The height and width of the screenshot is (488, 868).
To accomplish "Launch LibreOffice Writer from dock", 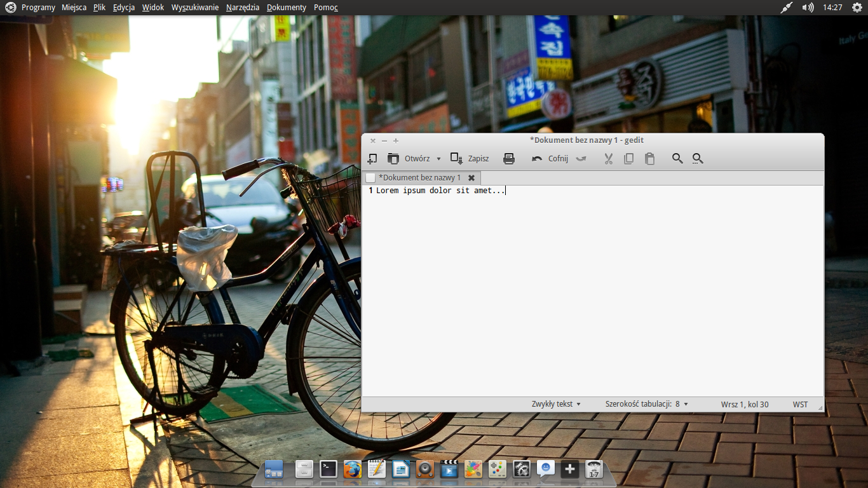I will tap(401, 470).
